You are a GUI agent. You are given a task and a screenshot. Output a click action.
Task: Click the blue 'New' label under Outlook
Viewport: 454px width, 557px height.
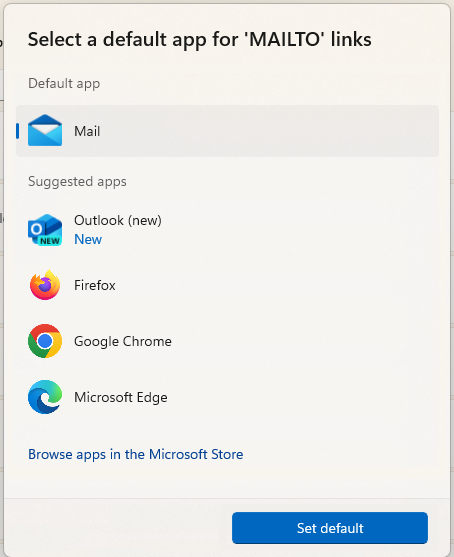(x=88, y=239)
